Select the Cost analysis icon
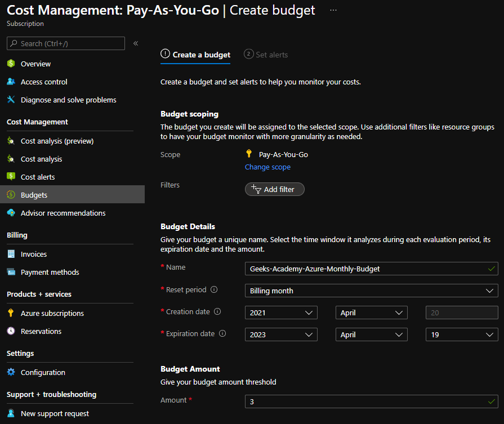504x424 pixels. click(11, 159)
